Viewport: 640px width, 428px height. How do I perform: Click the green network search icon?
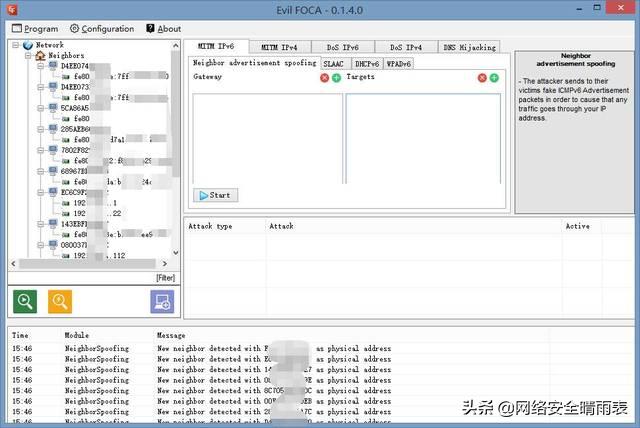[x=25, y=302]
